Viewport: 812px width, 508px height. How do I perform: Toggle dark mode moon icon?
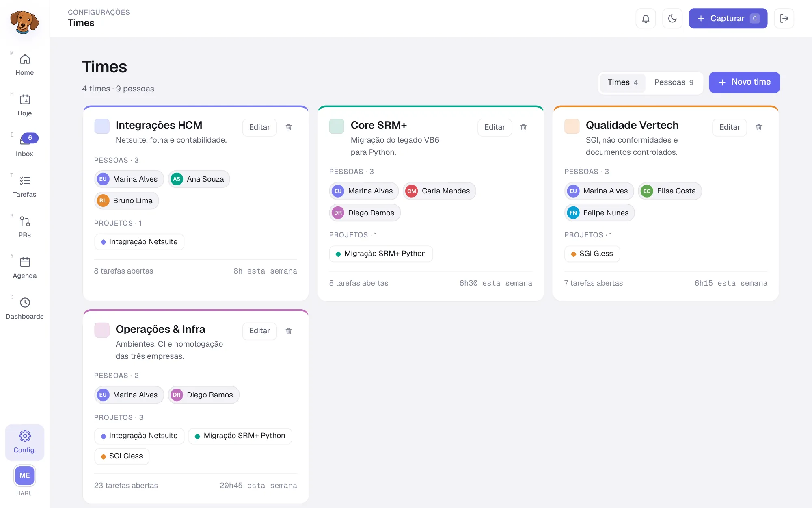[672, 19]
